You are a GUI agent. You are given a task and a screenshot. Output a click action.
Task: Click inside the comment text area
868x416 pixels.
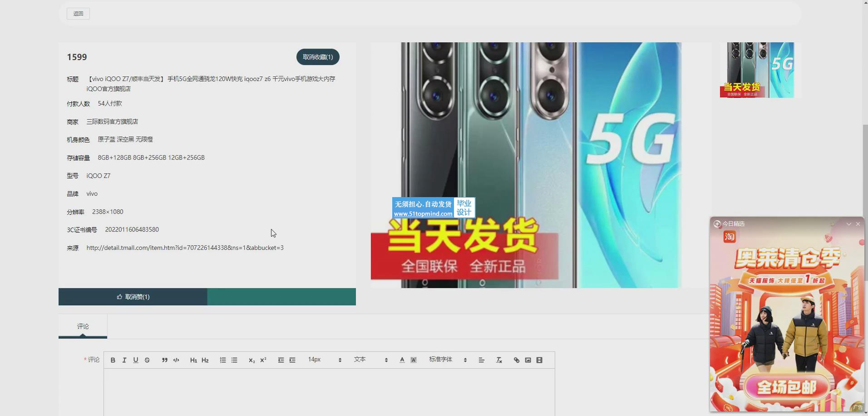(x=329, y=392)
